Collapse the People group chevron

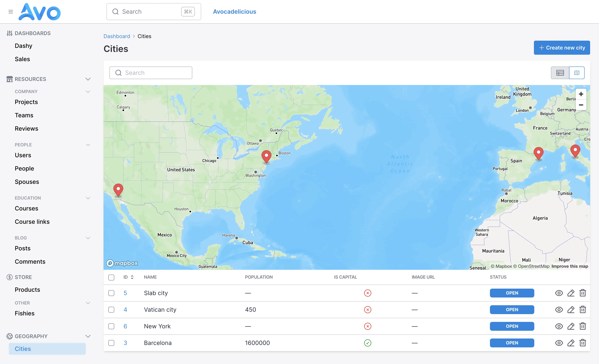click(88, 145)
